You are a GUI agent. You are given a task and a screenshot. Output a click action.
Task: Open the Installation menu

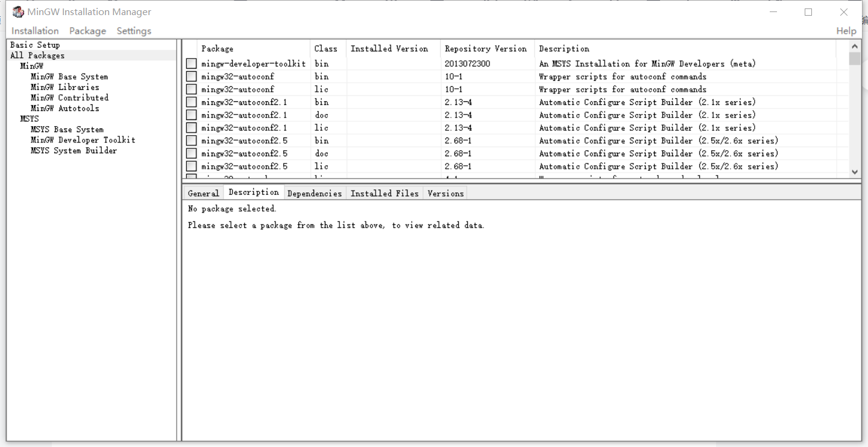[x=34, y=30]
